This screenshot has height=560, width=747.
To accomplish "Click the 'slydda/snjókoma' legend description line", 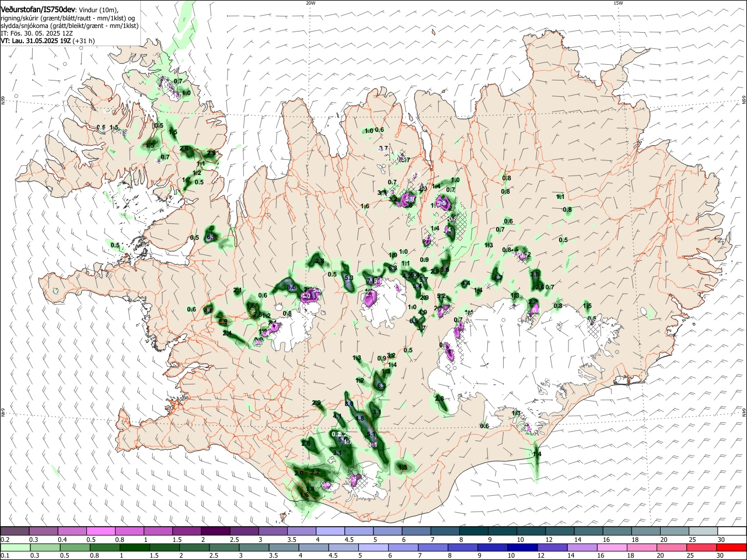I will [69, 26].
